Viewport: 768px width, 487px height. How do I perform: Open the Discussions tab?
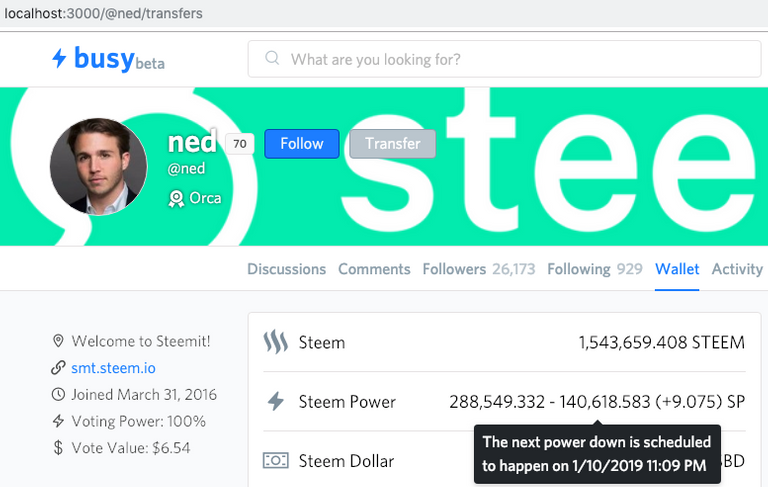pos(287,269)
